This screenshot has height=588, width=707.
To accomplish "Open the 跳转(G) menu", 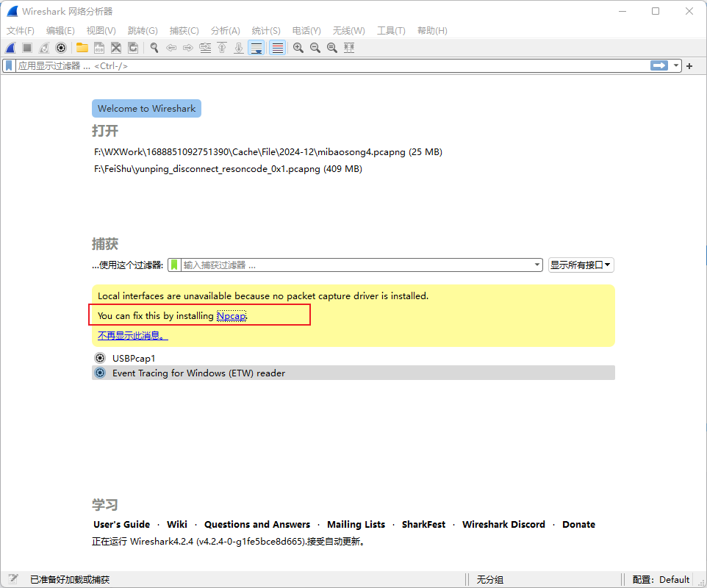I will pyautogui.click(x=143, y=31).
